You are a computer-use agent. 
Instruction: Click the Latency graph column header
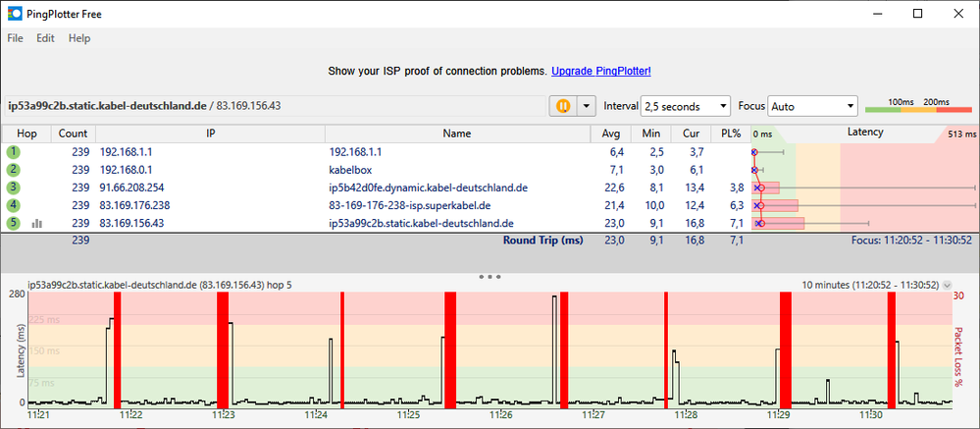[x=865, y=133]
